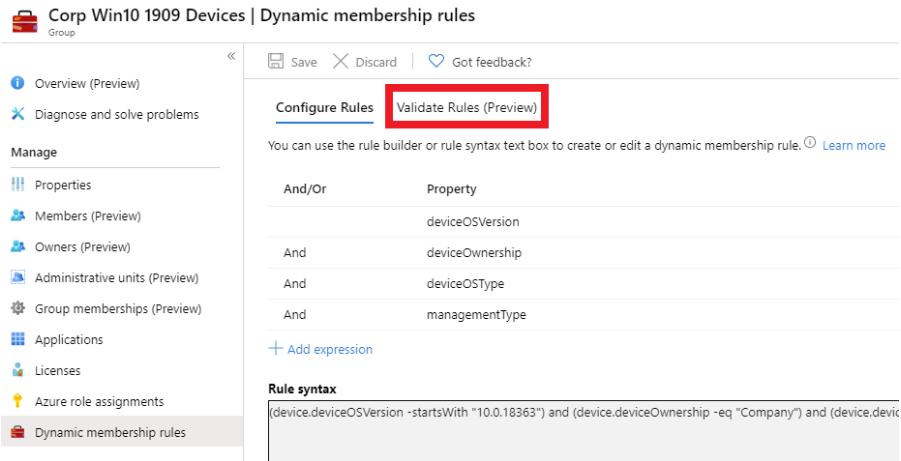Screen dimensions: 901x461
Task: Switch to Configure Rules tab
Action: tap(325, 107)
